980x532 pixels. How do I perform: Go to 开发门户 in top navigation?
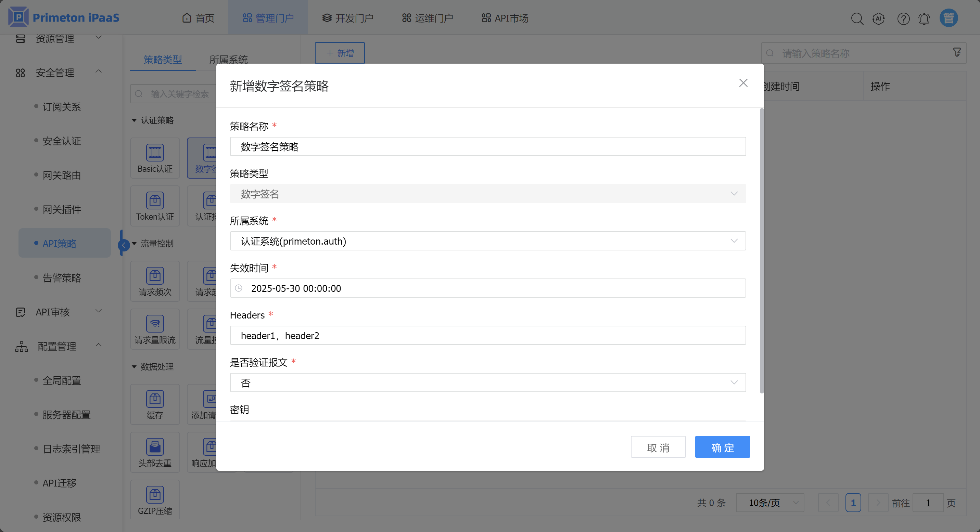pyautogui.click(x=348, y=18)
